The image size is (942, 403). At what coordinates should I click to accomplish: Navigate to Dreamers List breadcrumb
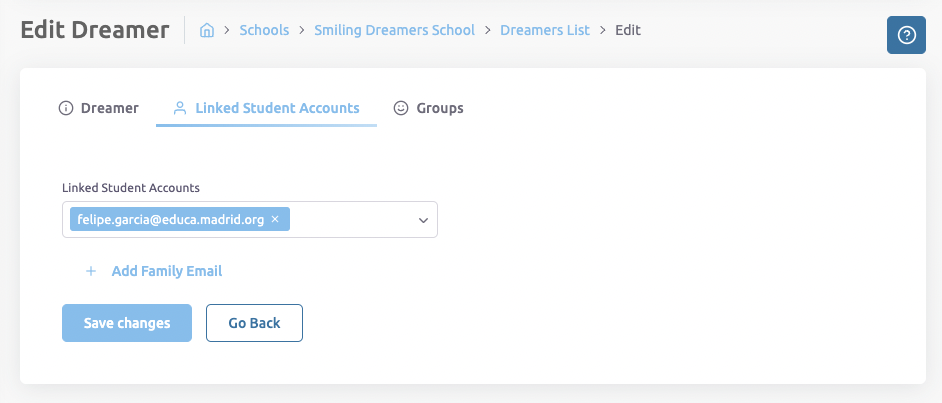544,30
